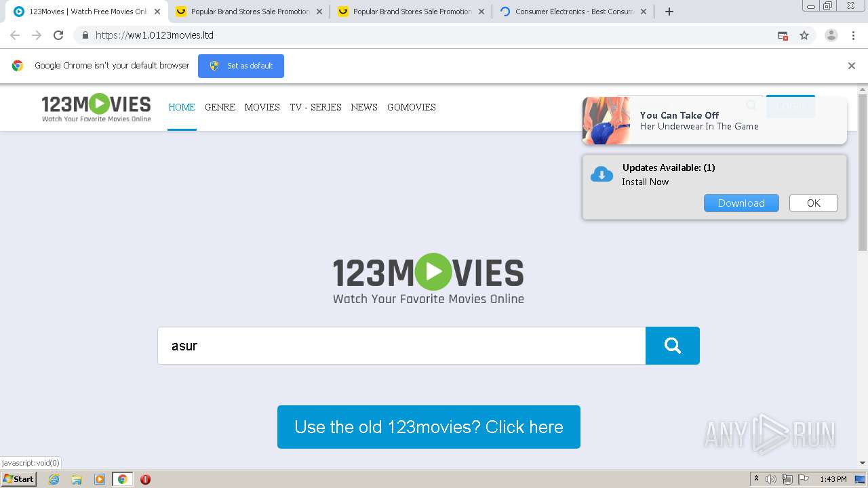Open the Action Center flag tray icon

click(804, 479)
